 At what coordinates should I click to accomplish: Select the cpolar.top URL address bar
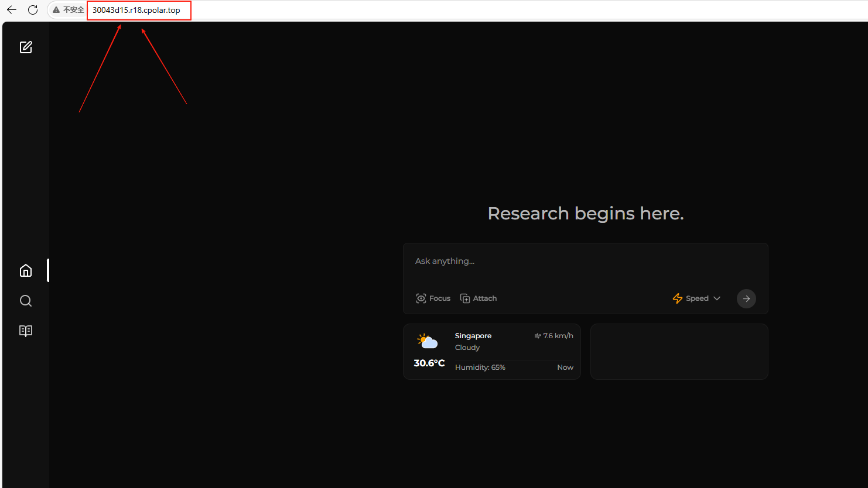[136, 10]
